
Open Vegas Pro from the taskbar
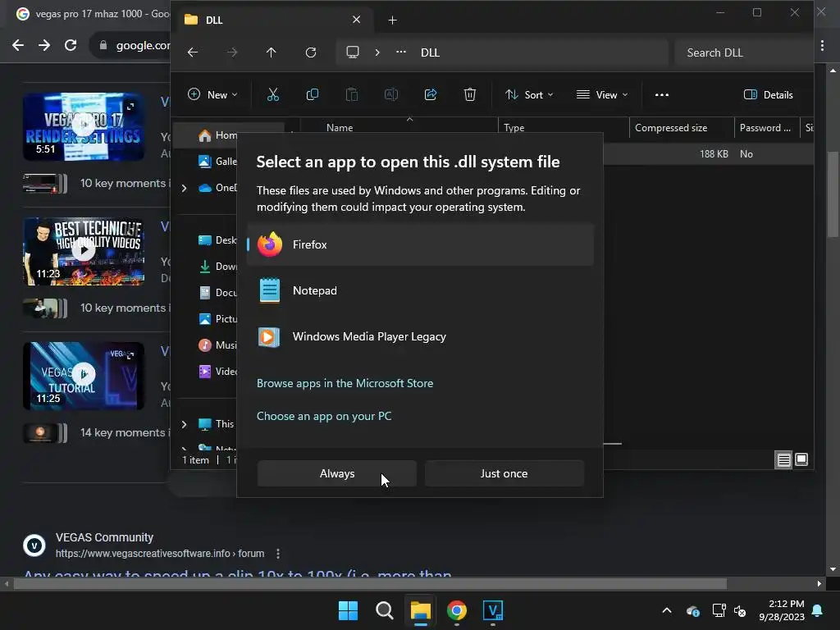pyautogui.click(x=493, y=610)
